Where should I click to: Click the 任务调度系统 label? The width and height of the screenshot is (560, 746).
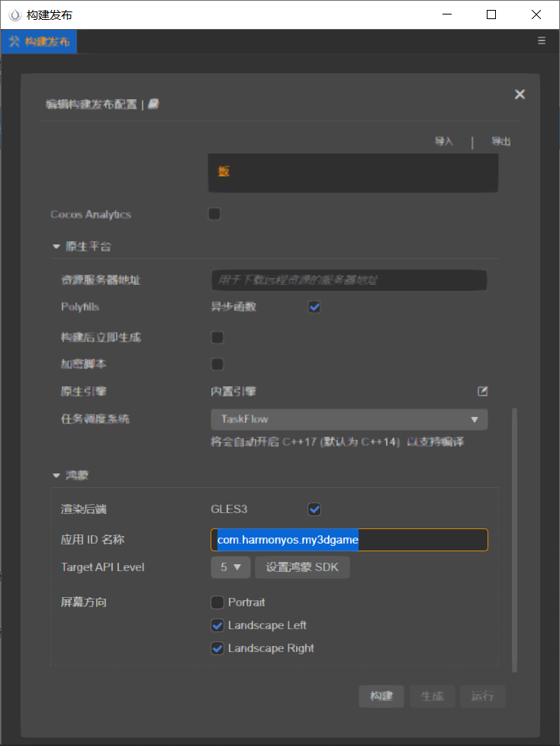click(x=95, y=419)
